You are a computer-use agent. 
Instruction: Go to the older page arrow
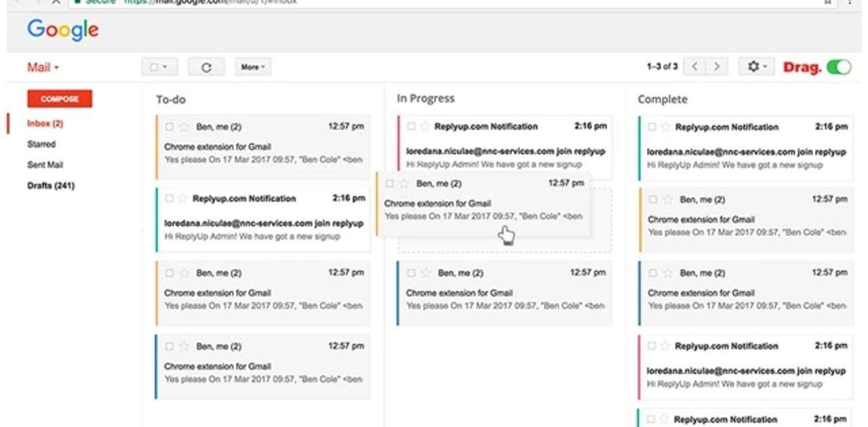pos(716,66)
